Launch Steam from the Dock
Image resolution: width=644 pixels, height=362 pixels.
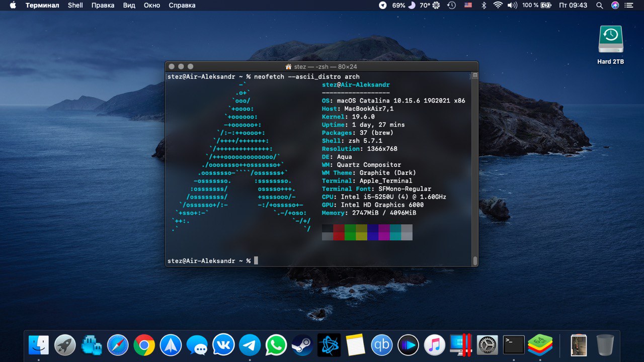point(302,345)
